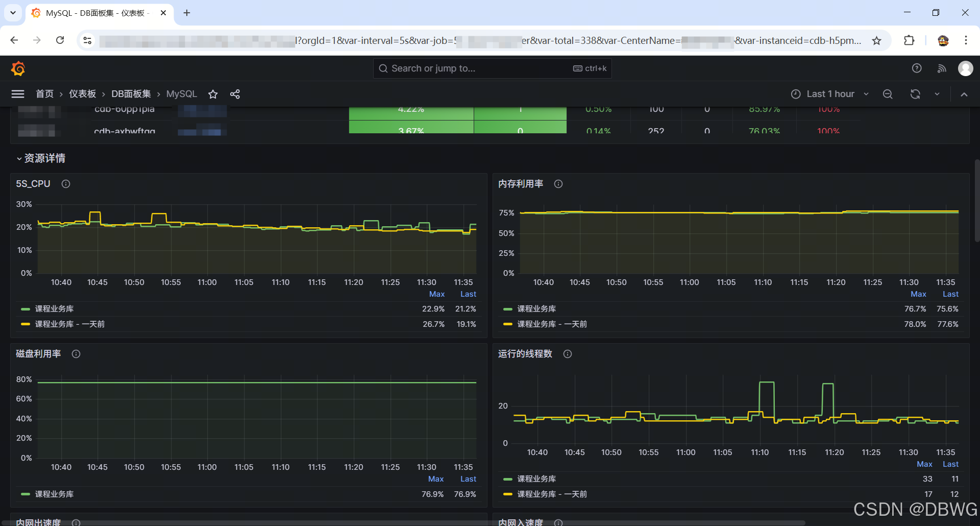Show info tooltip for 5S_CPU panel
980x526 pixels.
point(66,184)
